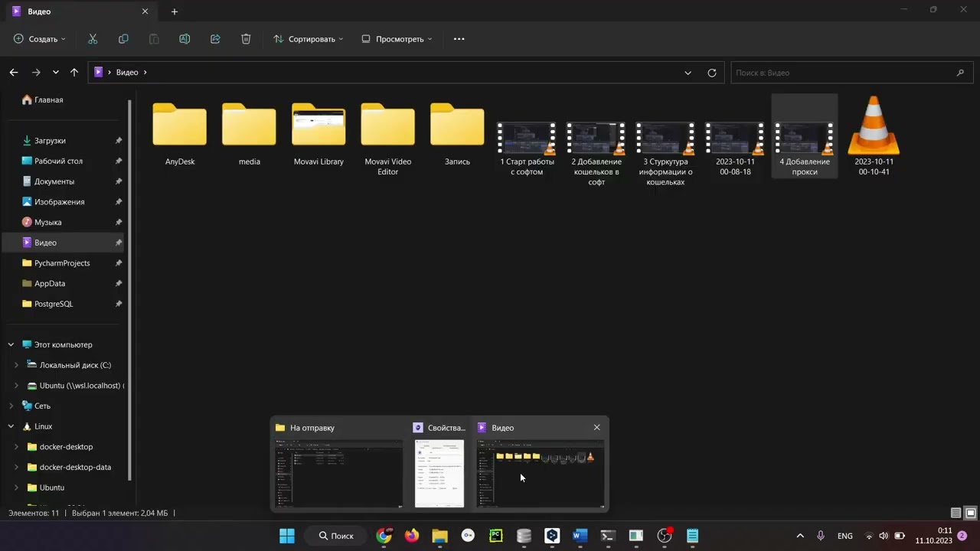Select VLC file 2023-10-11 00-10-41
The image size is (980, 551).
(874, 136)
